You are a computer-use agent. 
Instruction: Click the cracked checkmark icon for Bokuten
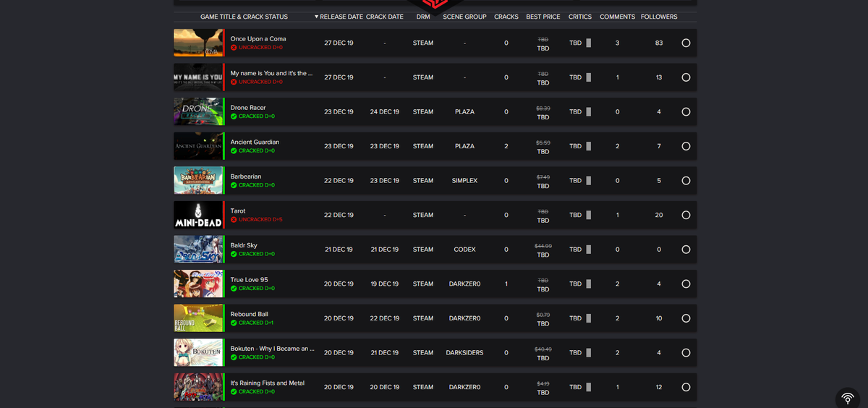[234, 357]
